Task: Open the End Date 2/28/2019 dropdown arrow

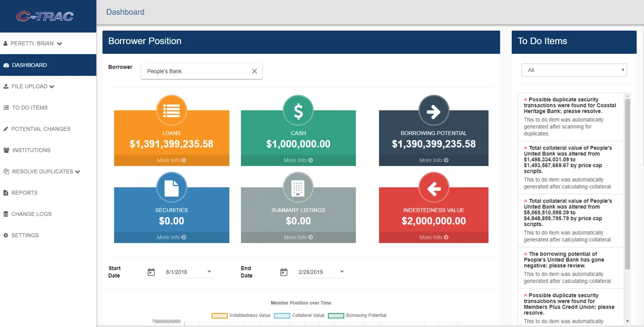Action: click(342, 272)
